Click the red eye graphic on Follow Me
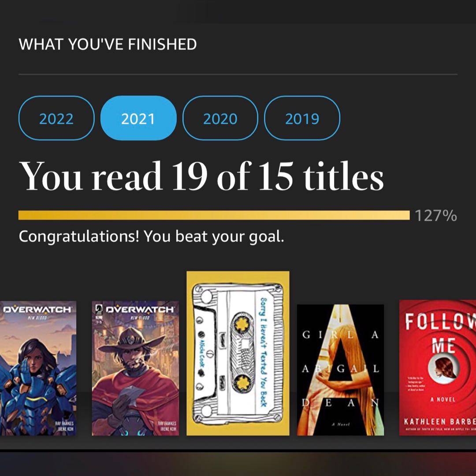The image size is (476, 476). (444, 367)
